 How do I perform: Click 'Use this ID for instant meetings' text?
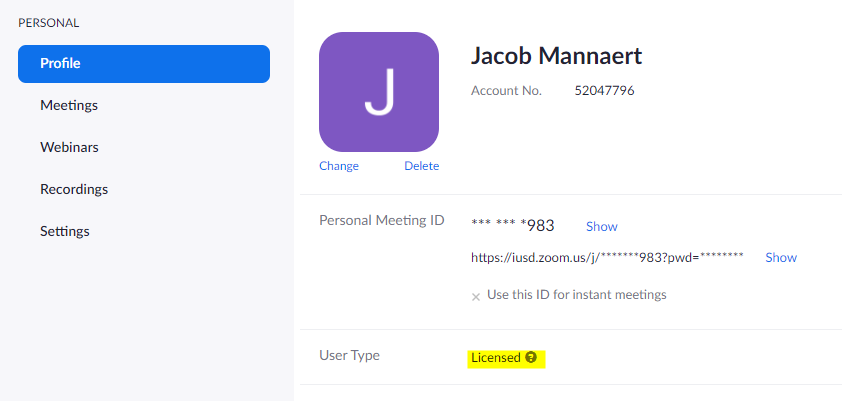(x=575, y=295)
